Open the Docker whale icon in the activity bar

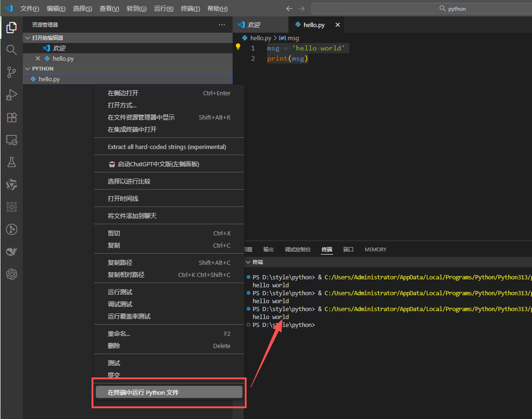(x=12, y=252)
